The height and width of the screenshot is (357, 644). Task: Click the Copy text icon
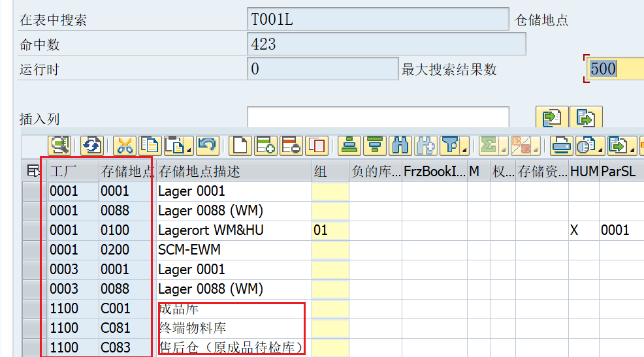[150, 146]
